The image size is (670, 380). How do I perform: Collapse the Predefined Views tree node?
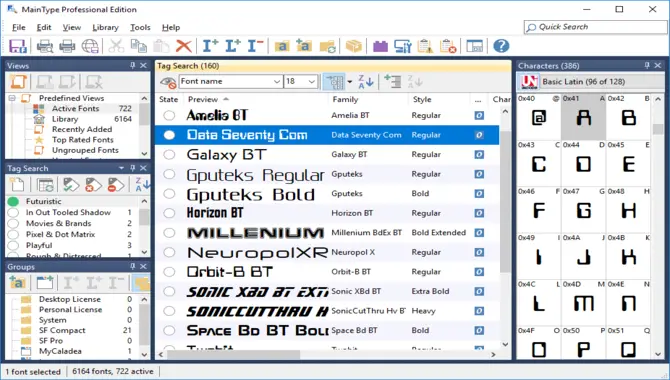point(12,98)
